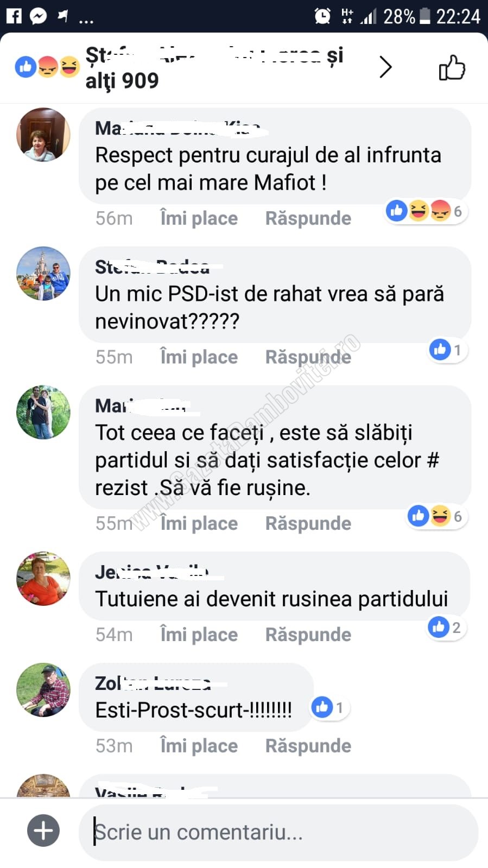Open reaction icons on 'Tot ceea ce faceți' comment
Viewport: 488px width, 868px height.
pyautogui.click(x=437, y=516)
